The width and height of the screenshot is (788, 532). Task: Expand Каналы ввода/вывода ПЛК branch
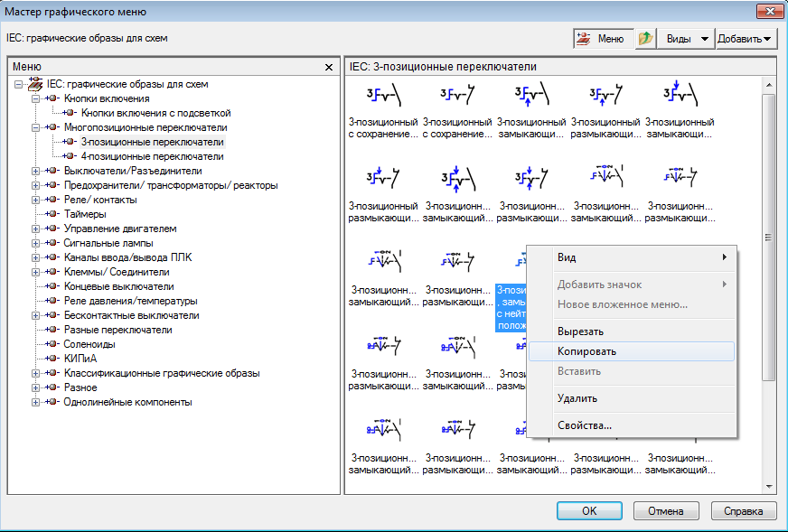coord(35,257)
